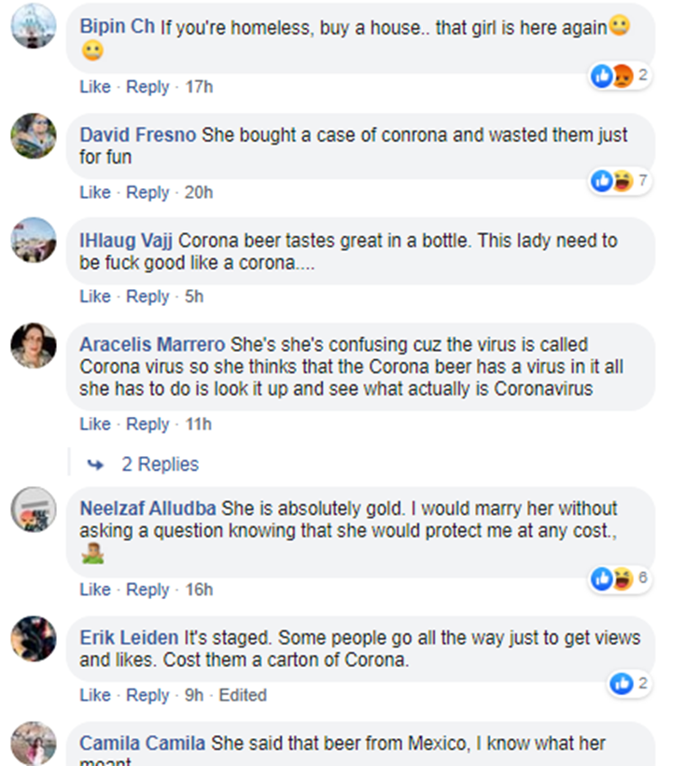This screenshot has height=766, width=700.
Task: Like Aracelis Marrero's comment
Action: coord(95,424)
